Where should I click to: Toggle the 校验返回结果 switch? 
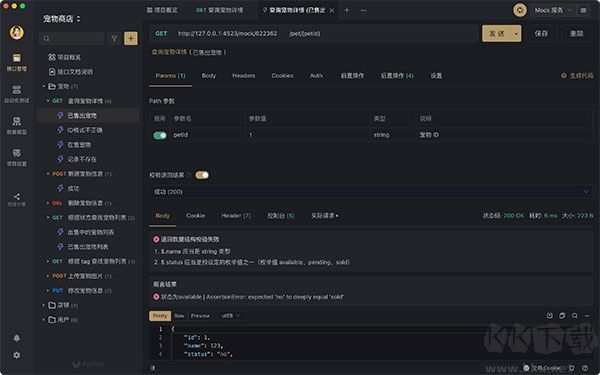pyautogui.click(x=202, y=175)
